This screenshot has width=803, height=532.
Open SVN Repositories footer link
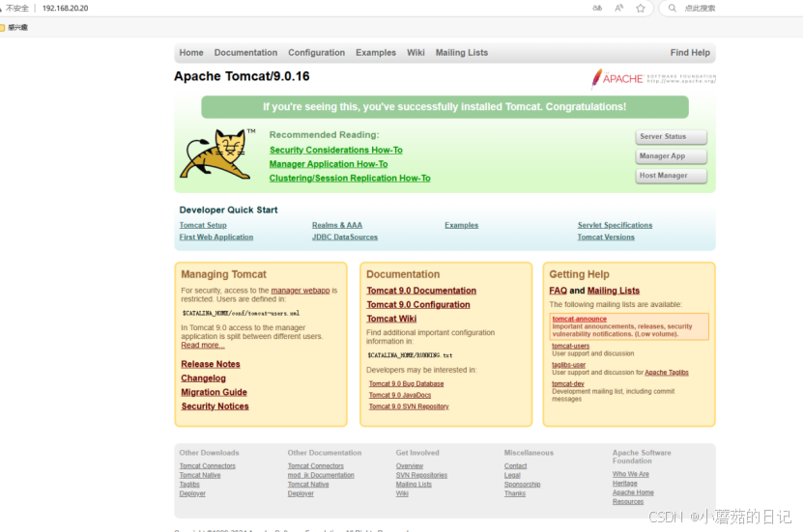pos(421,475)
